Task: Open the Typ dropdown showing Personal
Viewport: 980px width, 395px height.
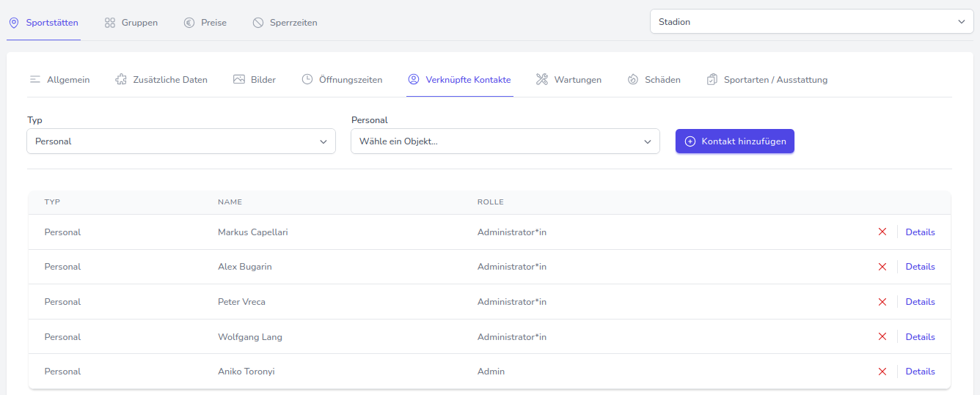Action: click(180, 141)
